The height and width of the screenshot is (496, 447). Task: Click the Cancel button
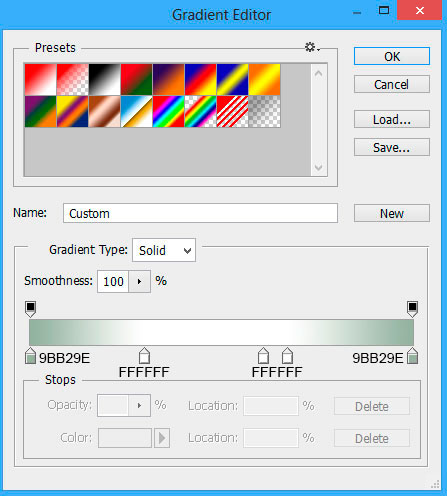tap(392, 84)
